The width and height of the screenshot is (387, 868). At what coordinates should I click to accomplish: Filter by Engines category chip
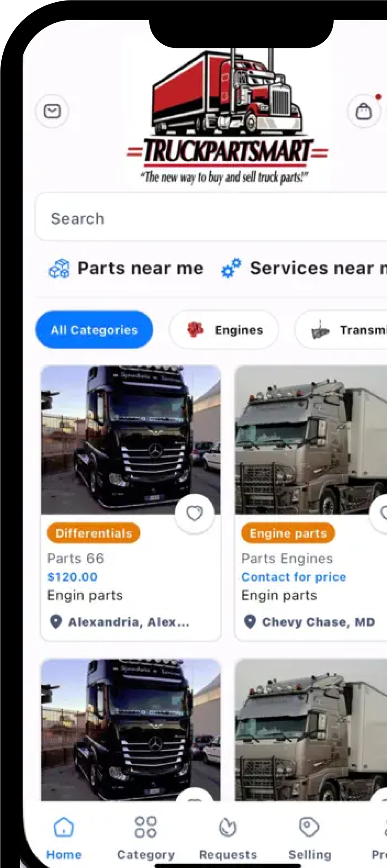(x=224, y=330)
